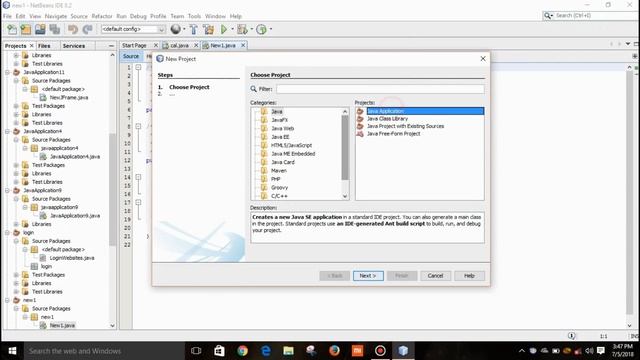Open NewJFrame.java in project tree

click(69, 98)
